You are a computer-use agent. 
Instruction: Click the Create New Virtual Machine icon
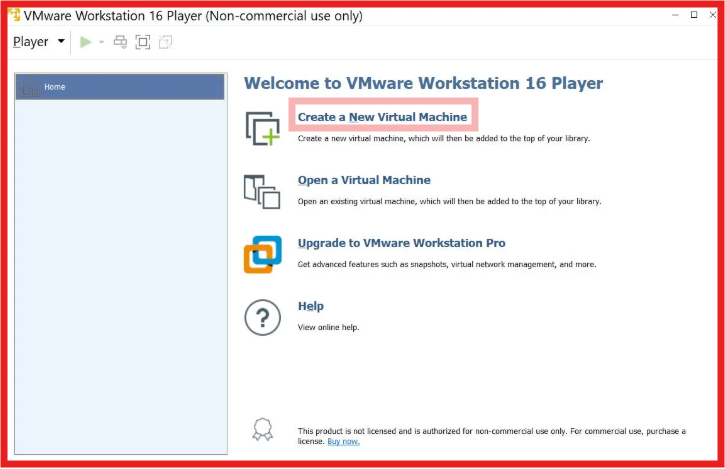[262, 128]
